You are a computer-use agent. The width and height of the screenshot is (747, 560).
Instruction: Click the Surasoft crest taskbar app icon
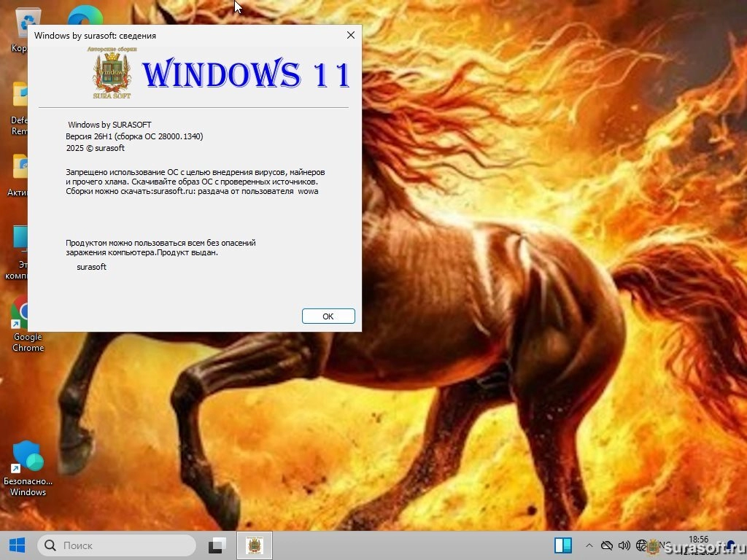click(x=255, y=545)
